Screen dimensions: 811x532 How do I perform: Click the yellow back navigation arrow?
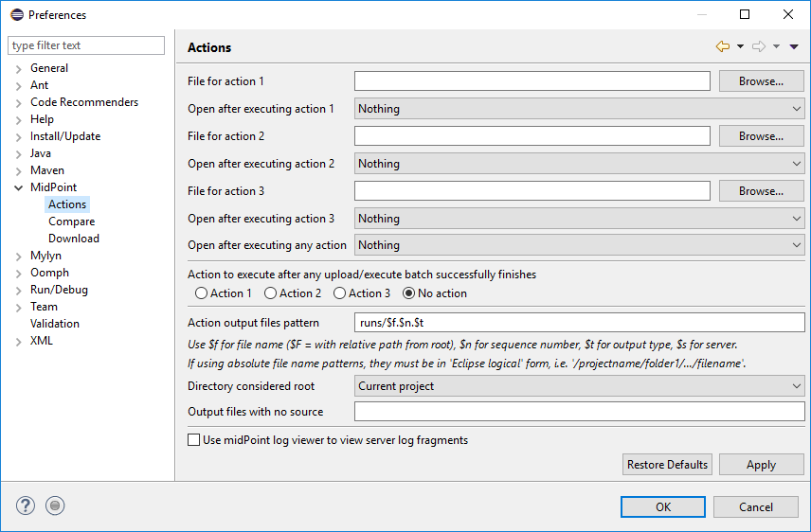[723, 46]
